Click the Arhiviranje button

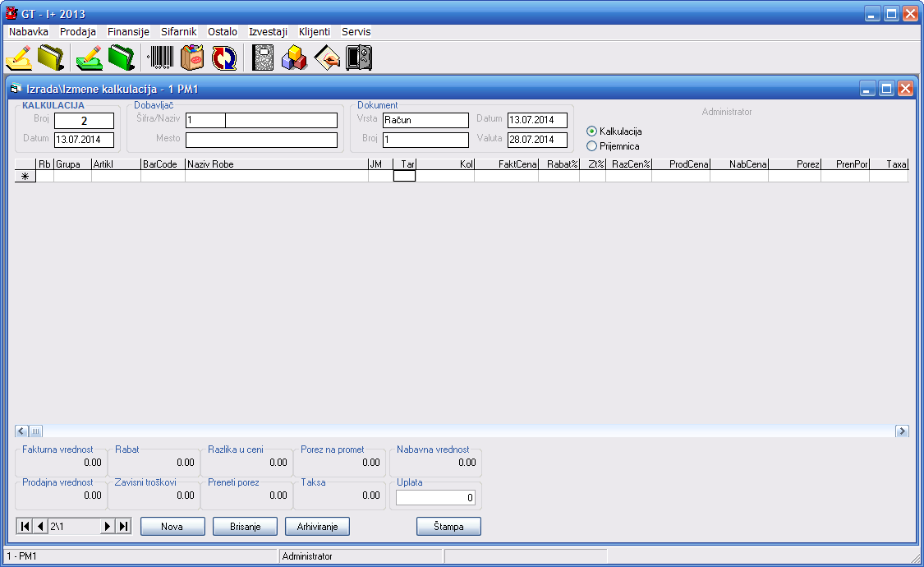[317, 527]
